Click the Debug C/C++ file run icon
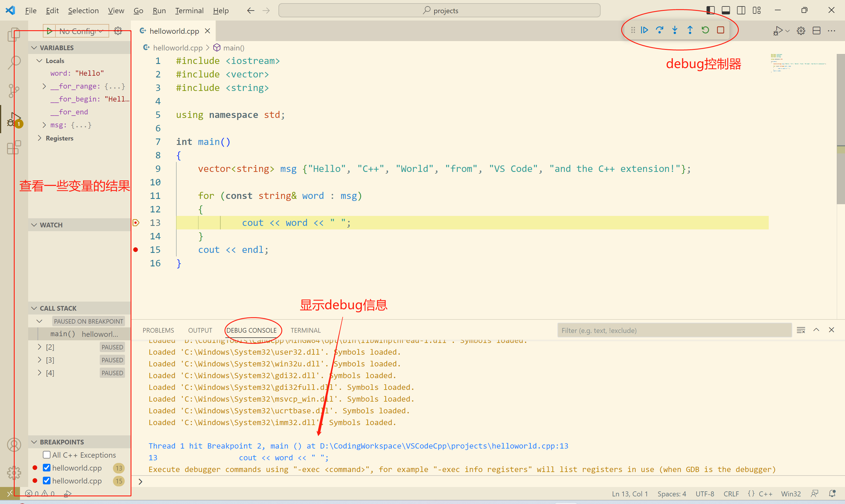845x504 pixels. point(778,31)
